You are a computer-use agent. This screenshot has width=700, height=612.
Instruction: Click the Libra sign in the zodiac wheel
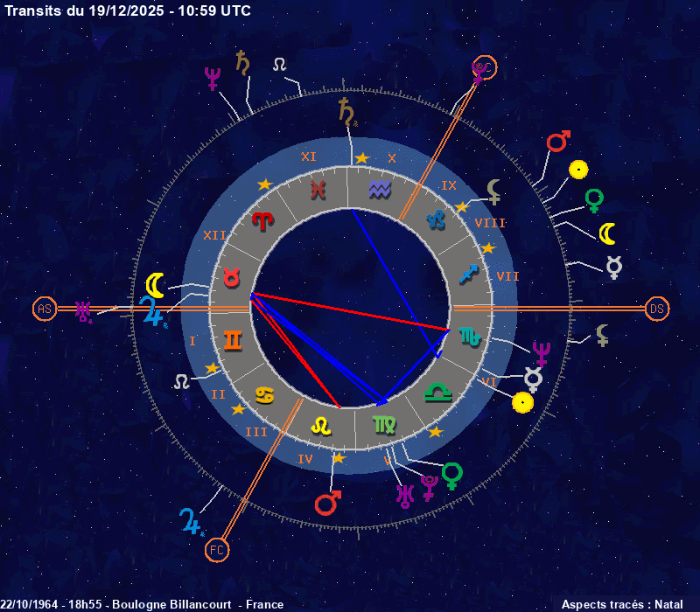pos(436,393)
